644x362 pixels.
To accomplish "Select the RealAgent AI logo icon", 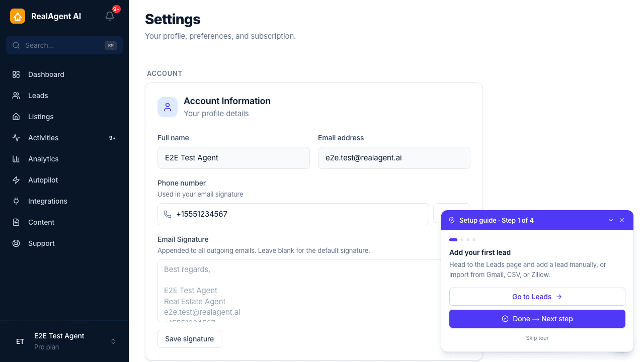I will point(17,16).
